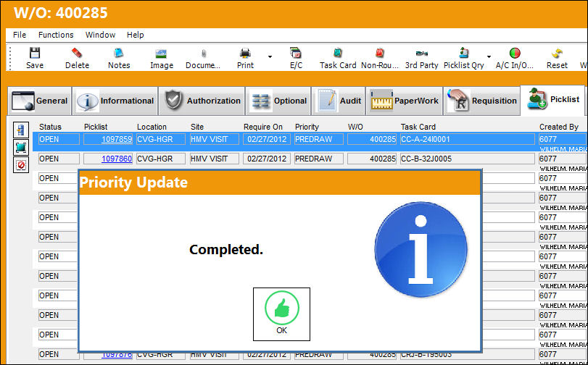Click the Image toolbar icon
The height and width of the screenshot is (365, 588).
pyautogui.click(x=161, y=54)
